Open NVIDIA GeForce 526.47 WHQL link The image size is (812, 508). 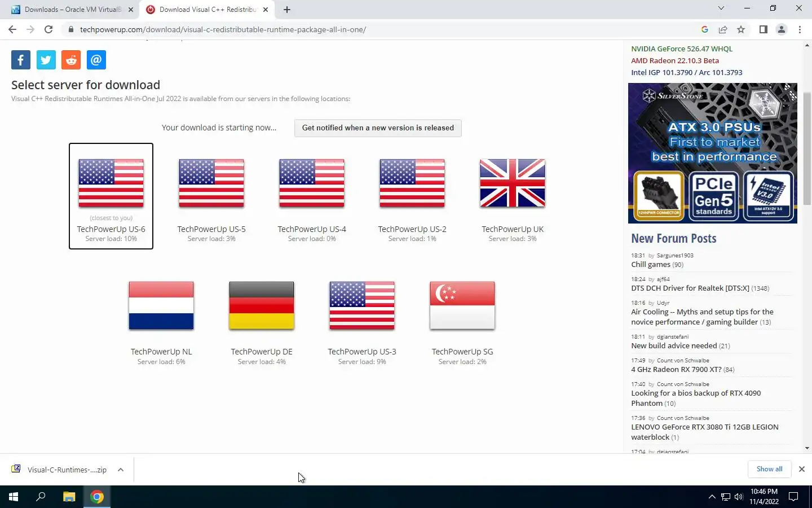coord(682,49)
